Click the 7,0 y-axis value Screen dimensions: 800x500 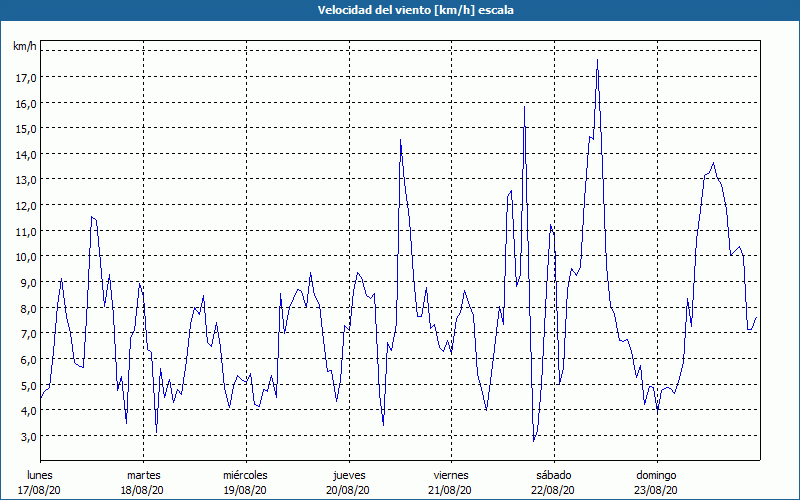pyautogui.click(x=28, y=334)
